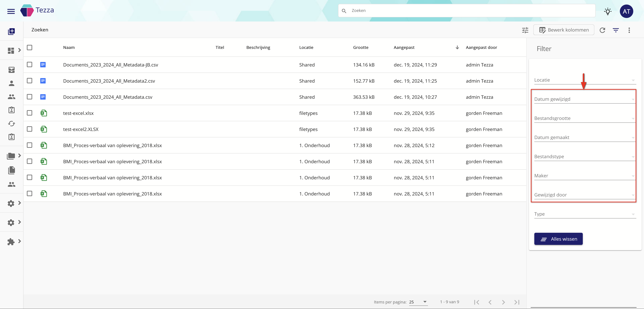
Task: Open the puzzle piece plugins icon
Action: 11,242
